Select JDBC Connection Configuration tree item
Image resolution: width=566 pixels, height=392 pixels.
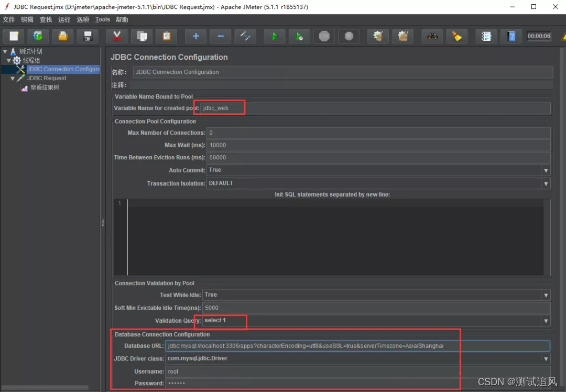pyautogui.click(x=63, y=69)
